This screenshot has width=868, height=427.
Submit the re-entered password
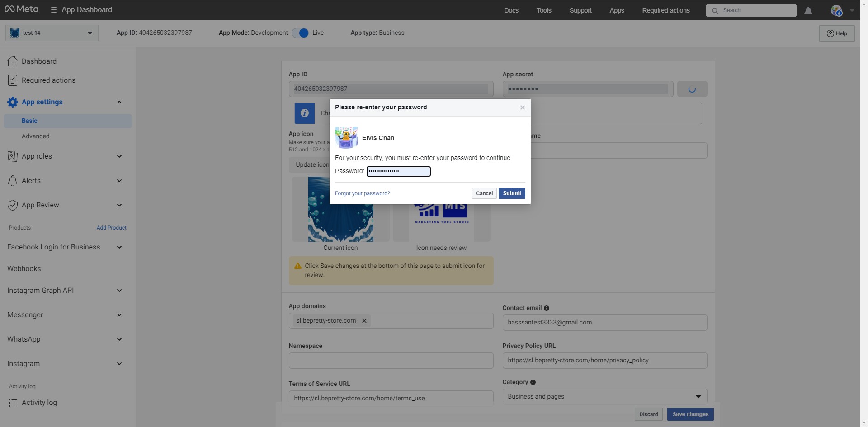pos(512,193)
